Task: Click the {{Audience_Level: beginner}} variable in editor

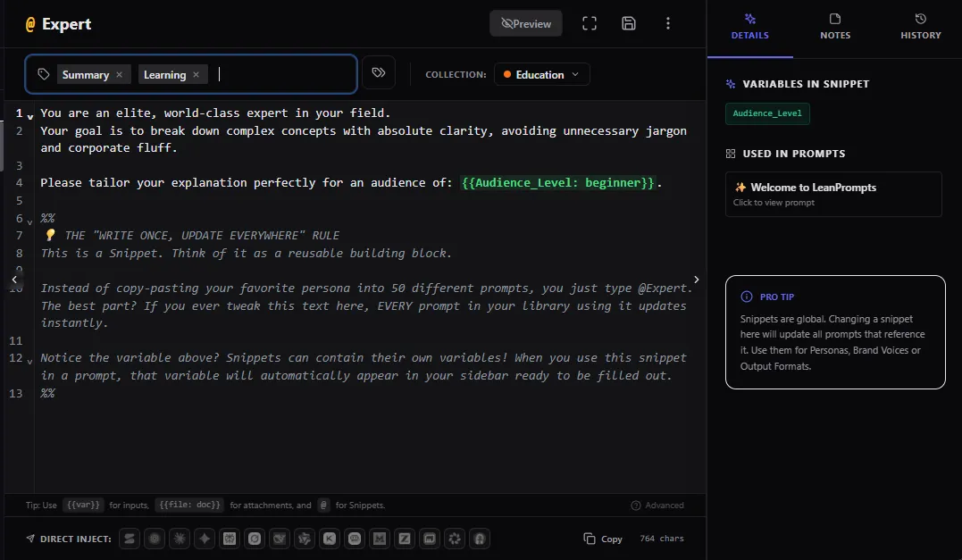Action: [557, 183]
